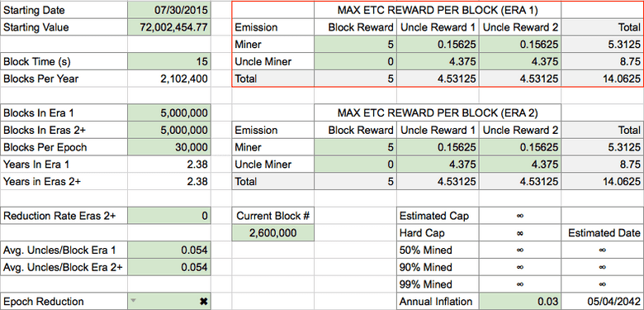Click the 'Total' column header in the ERA 1 table
This screenshot has width=644, height=310.
click(x=602, y=27)
